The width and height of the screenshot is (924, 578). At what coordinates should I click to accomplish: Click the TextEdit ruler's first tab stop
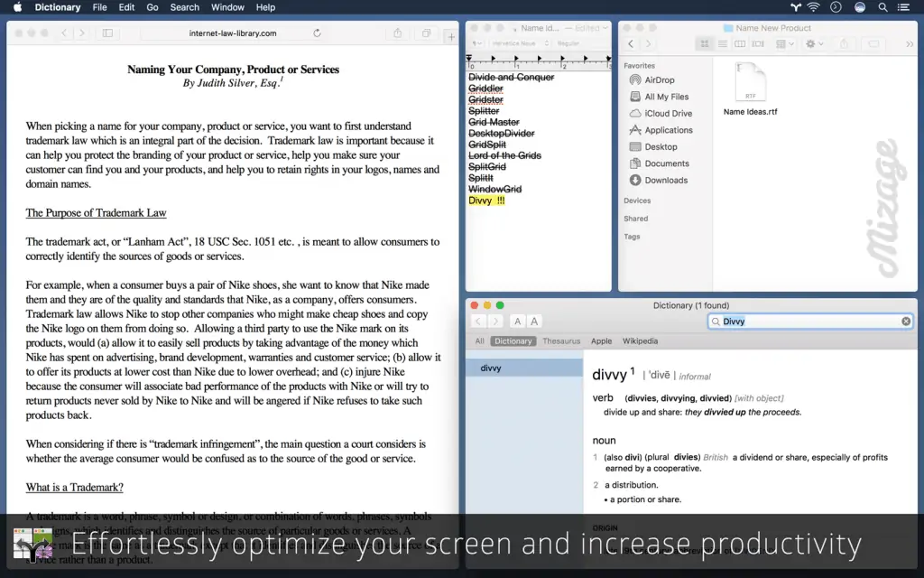pos(494,59)
